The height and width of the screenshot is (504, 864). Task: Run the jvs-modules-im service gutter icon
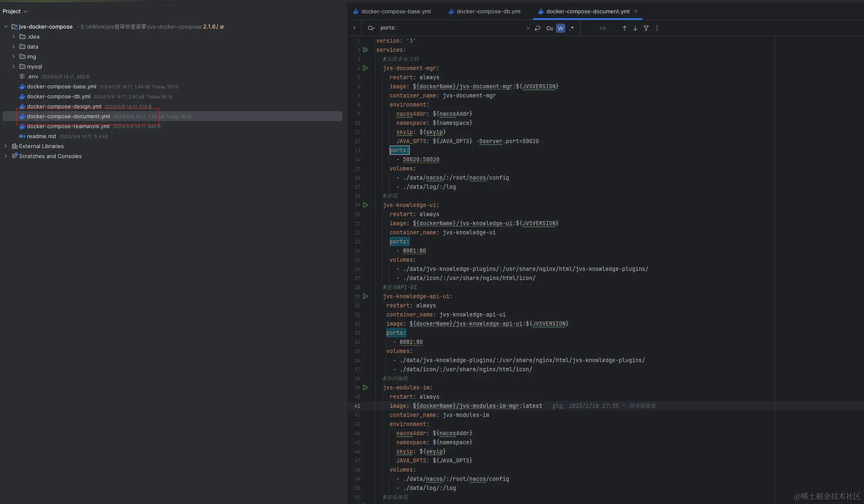(366, 387)
